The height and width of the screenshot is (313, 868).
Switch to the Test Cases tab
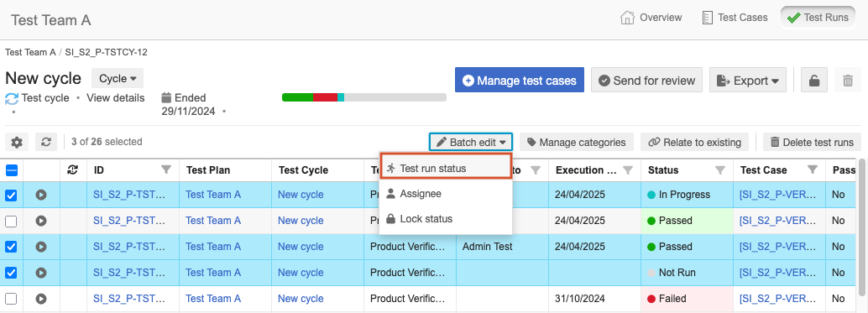pos(735,18)
